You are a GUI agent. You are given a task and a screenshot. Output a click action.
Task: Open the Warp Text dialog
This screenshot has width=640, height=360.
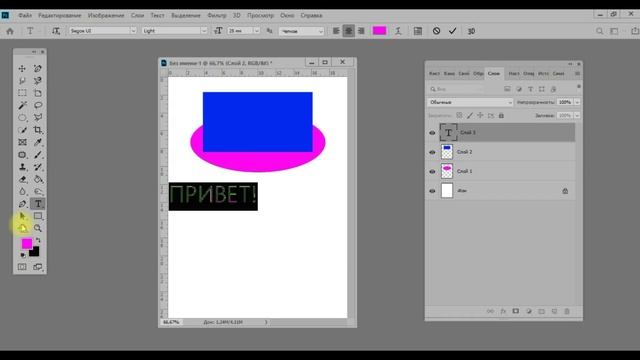[x=398, y=31]
